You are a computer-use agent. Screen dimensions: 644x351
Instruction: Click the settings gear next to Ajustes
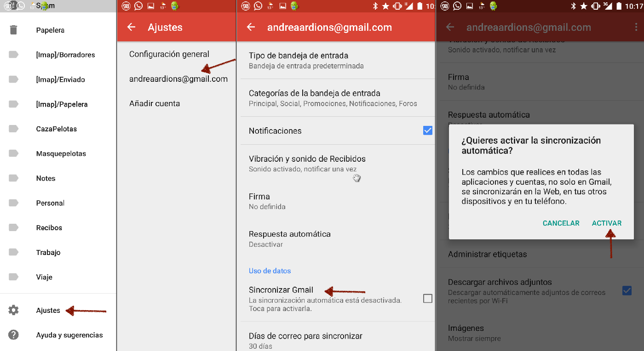13,310
